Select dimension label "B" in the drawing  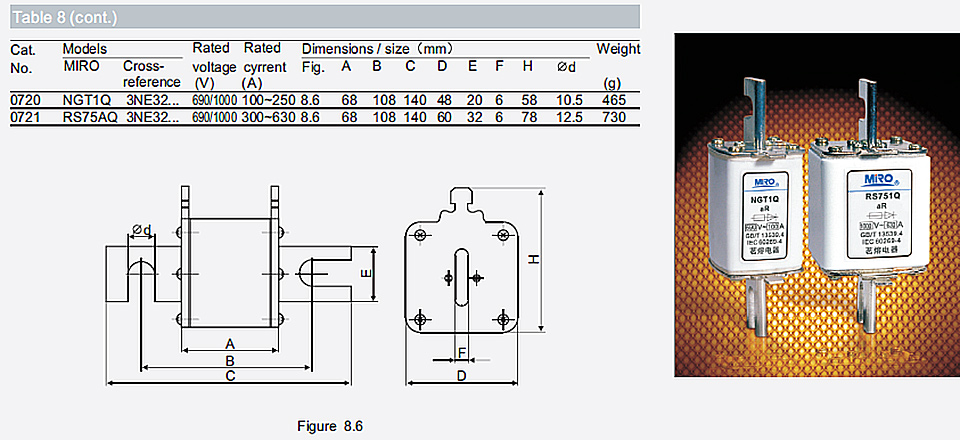tap(230, 360)
